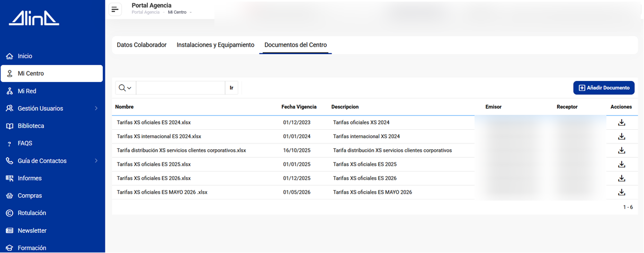Click the Formación graduation cap icon
644x253 pixels.
[x=10, y=248]
